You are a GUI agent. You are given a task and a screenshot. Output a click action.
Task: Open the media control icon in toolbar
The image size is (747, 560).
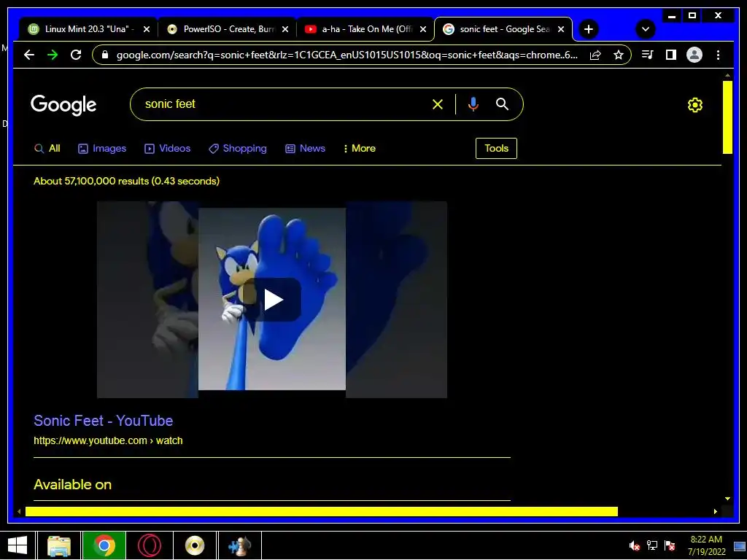[648, 55]
